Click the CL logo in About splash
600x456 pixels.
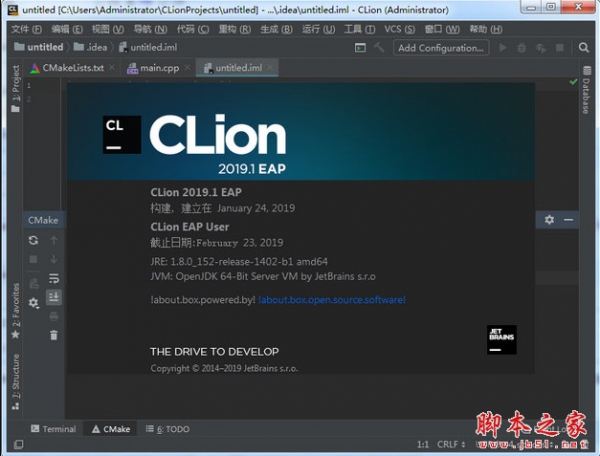point(122,135)
